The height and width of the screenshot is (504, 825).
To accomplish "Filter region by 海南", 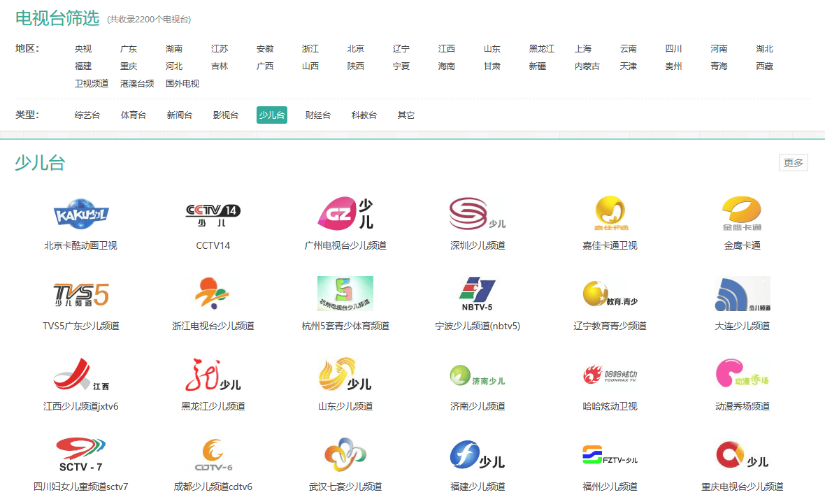I will coord(447,66).
